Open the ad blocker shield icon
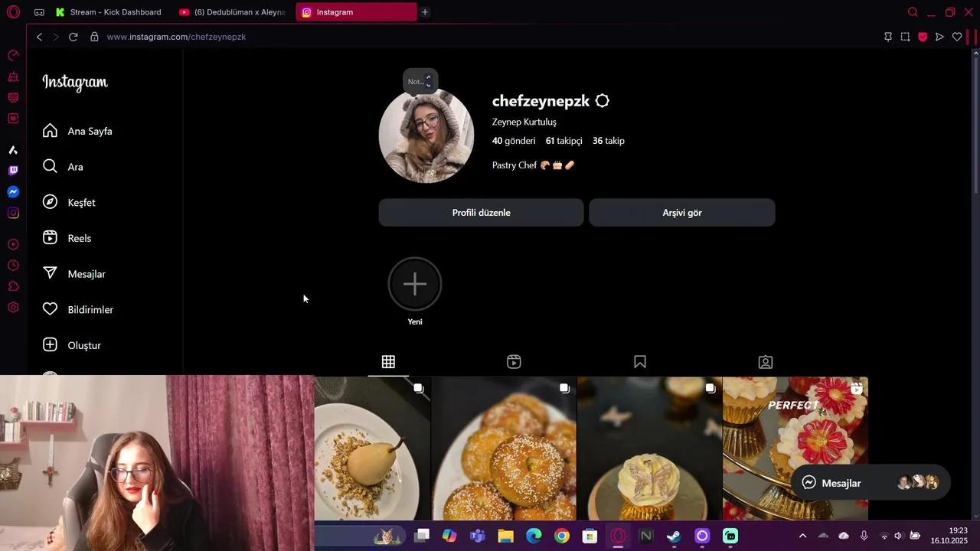The width and height of the screenshot is (980, 551). (923, 37)
